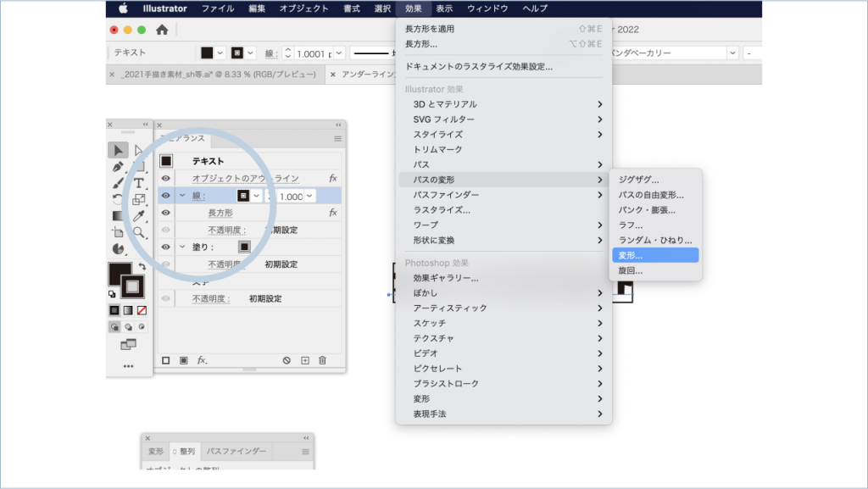Viewport: 868px width, 489px height.
Task: Select the Scale tool
Action: [138, 199]
